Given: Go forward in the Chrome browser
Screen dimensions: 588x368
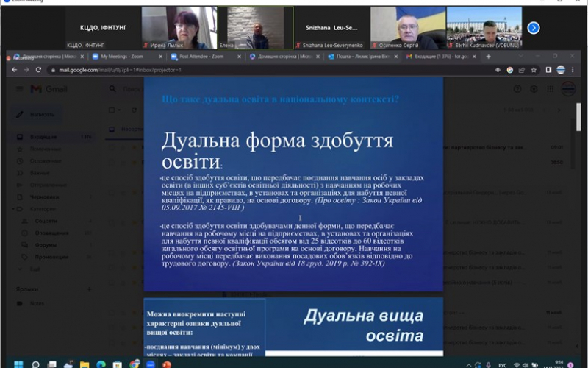Looking at the screenshot, I should click(x=26, y=70).
